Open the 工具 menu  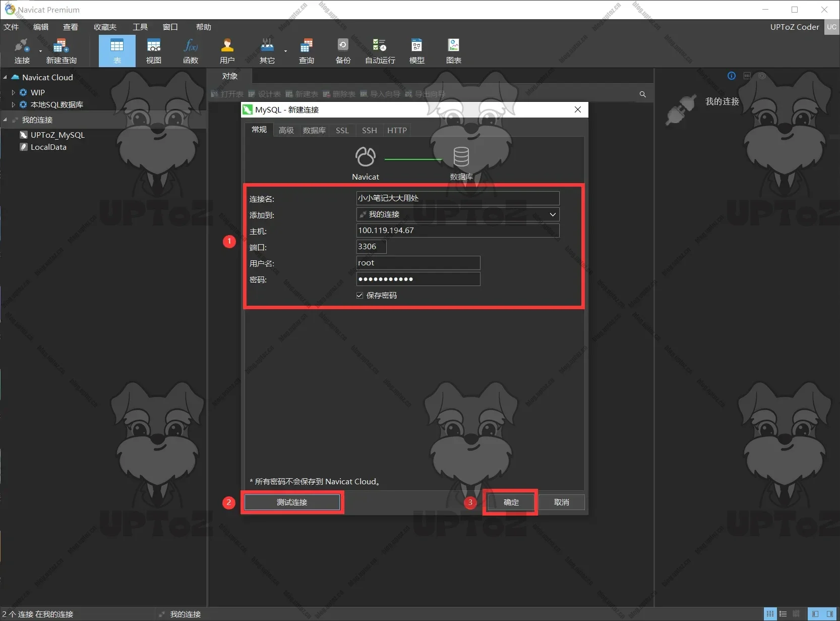coord(140,27)
